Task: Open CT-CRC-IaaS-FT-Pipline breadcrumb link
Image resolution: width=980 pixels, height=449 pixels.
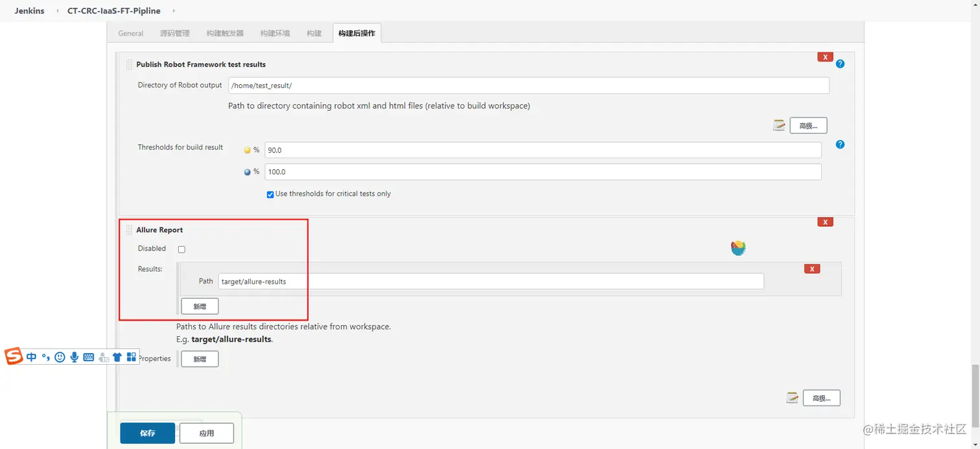Action: pos(113,11)
